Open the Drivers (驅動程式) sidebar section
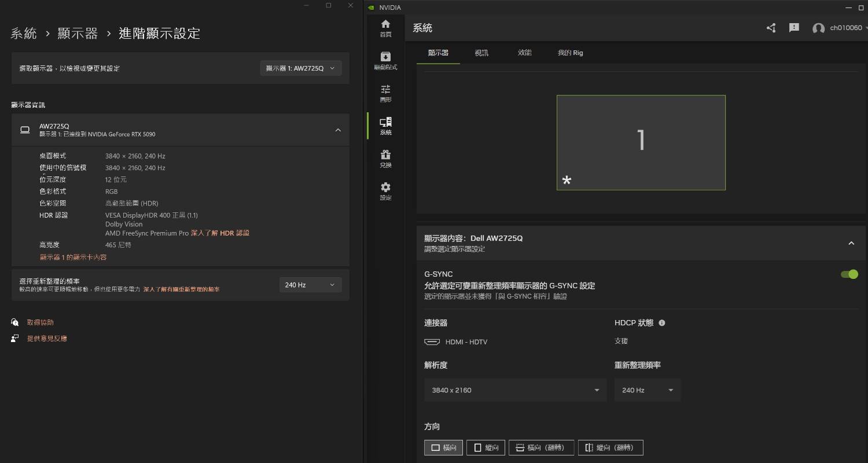 click(385, 60)
